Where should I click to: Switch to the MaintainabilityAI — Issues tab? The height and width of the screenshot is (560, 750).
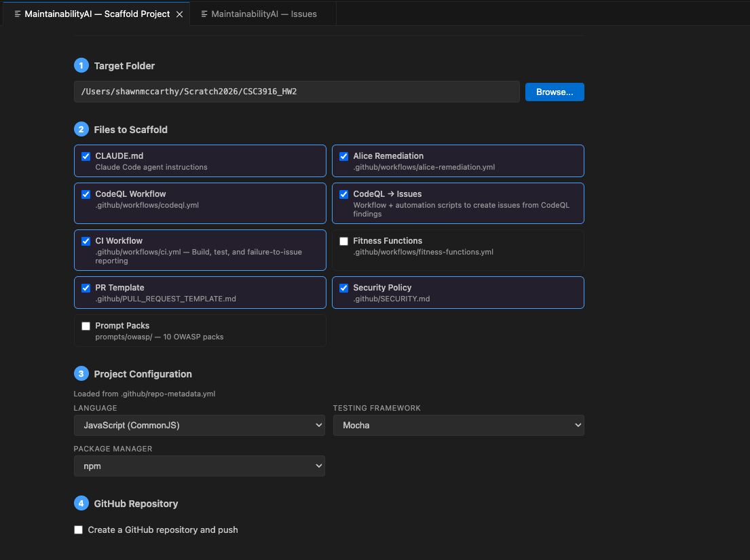(263, 13)
